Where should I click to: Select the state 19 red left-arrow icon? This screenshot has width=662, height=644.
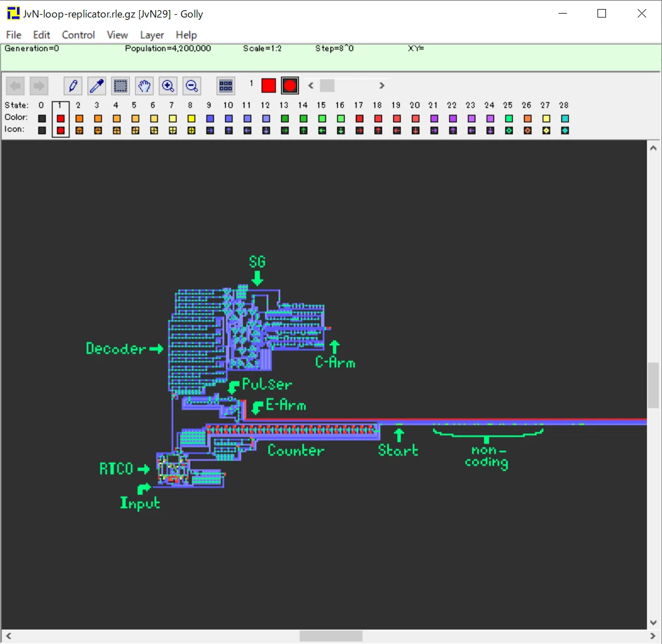tap(397, 131)
